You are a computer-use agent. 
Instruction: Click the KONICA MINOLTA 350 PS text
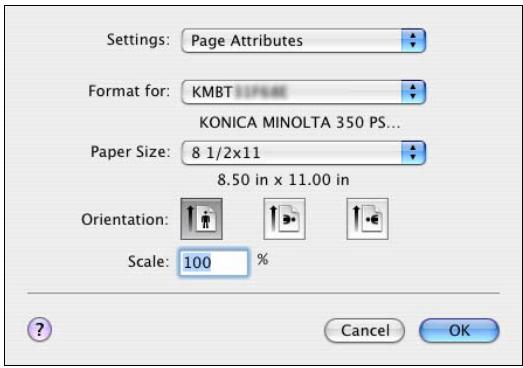[x=299, y=122]
